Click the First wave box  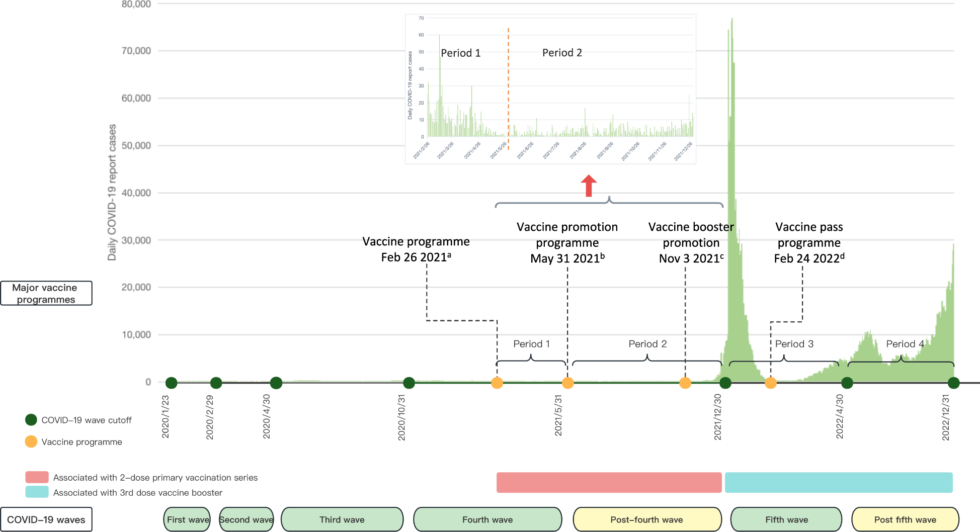pyautogui.click(x=187, y=519)
